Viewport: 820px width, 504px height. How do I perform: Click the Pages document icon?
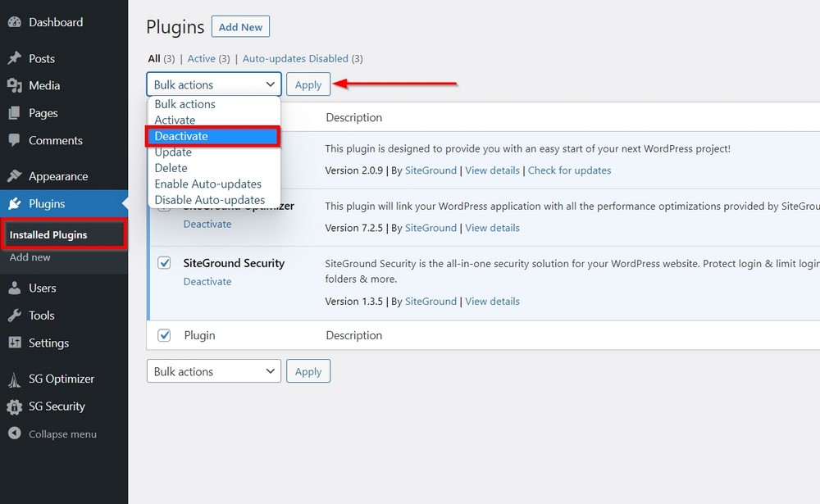tap(15, 113)
